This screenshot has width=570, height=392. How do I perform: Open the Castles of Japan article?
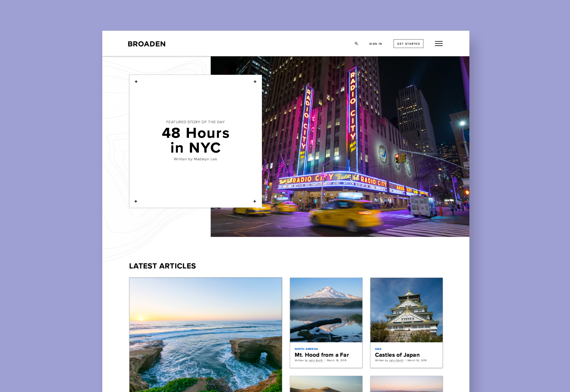click(x=397, y=355)
